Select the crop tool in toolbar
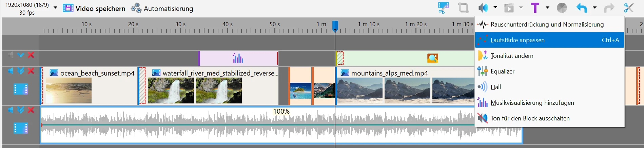 tap(463, 8)
